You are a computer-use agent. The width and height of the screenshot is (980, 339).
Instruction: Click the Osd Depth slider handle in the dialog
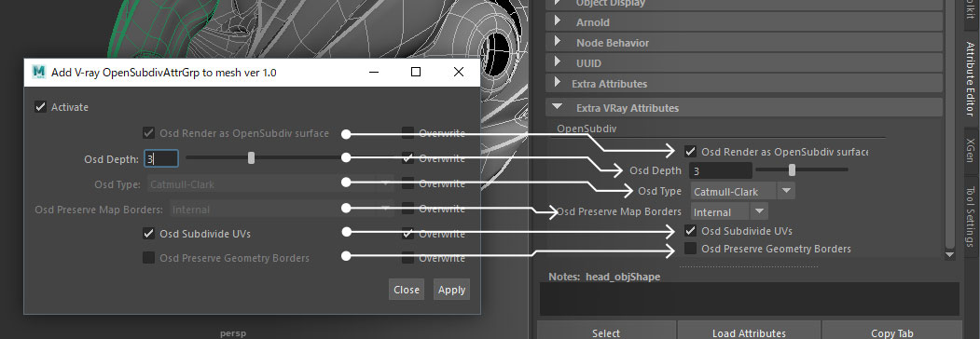pos(251,158)
